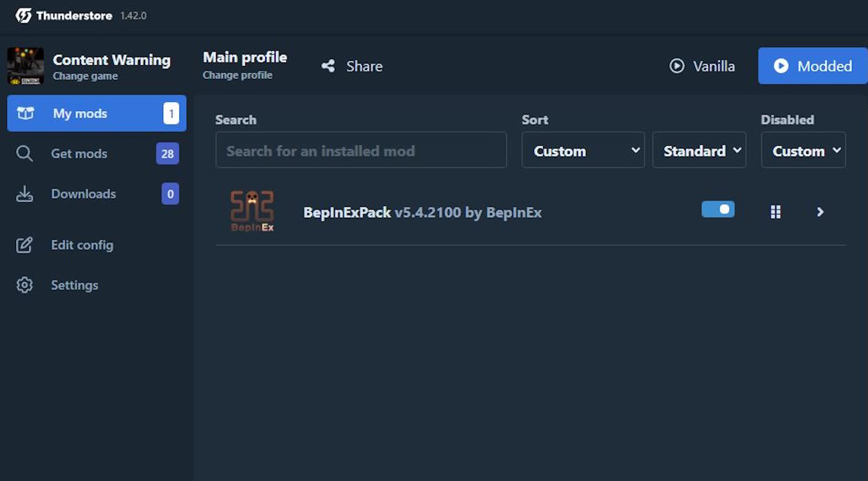
Task: Open the Sort dropdown showing Custom
Action: click(583, 150)
